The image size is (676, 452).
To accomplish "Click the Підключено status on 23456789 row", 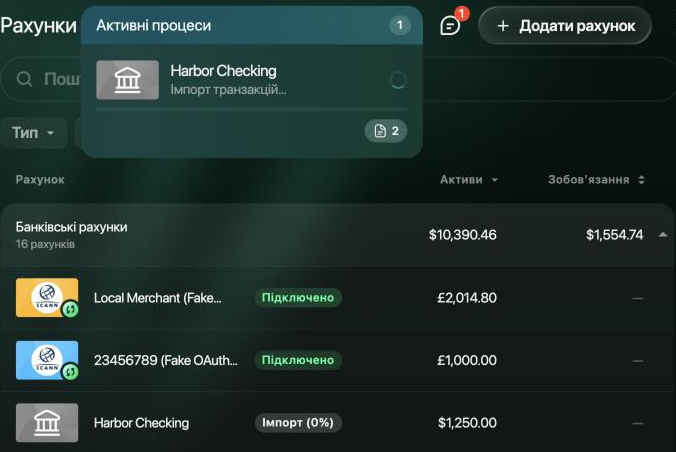I will (298, 360).
